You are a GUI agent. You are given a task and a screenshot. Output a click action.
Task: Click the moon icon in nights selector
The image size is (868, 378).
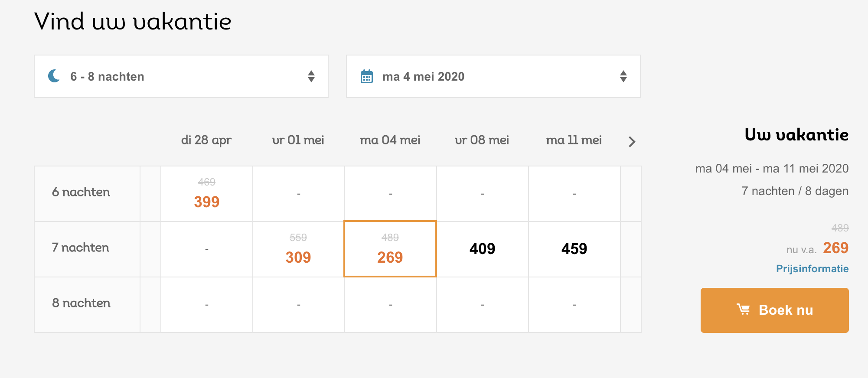[x=54, y=76]
